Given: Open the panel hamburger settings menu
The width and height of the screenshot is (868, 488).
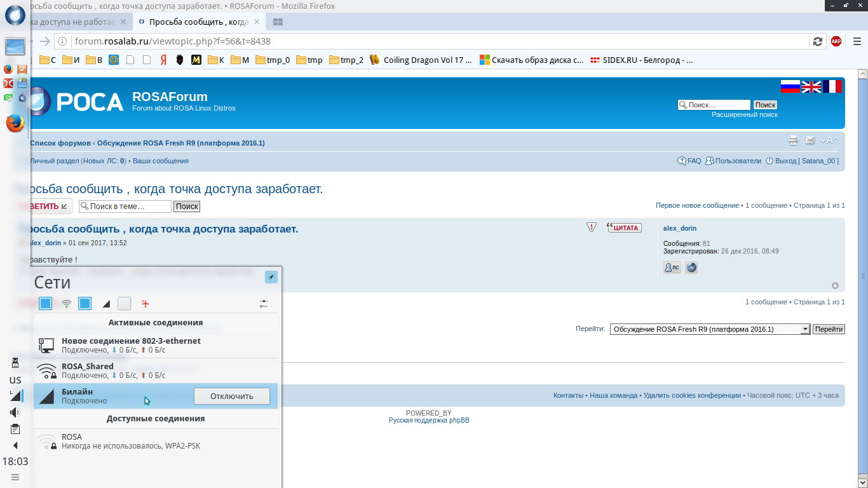Looking at the screenshot, I should pyautogui.click(x=15, y=477).
